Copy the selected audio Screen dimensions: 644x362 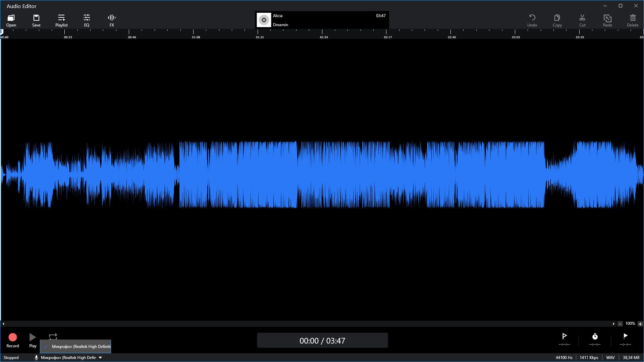[x=557, y=20]
